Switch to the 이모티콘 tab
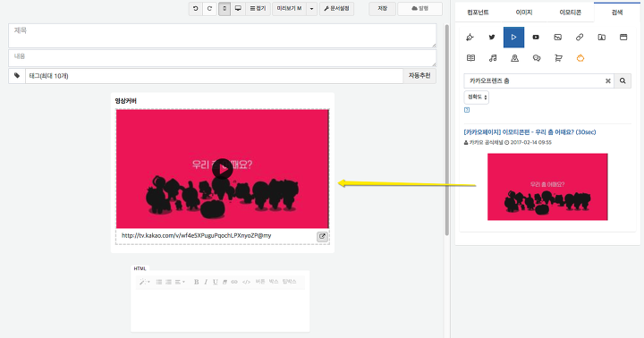The height and width of the screenshot is (338, 644). [x=570, y=13]
